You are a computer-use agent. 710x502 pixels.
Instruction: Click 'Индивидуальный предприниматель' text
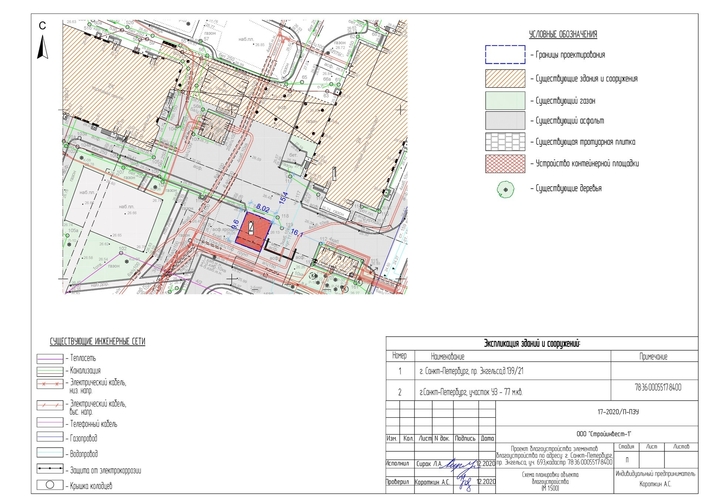coord(655,474)
